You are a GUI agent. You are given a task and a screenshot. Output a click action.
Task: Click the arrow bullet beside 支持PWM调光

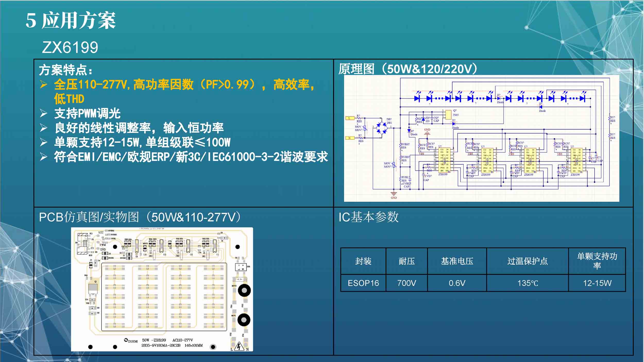[x=44, y=113]
